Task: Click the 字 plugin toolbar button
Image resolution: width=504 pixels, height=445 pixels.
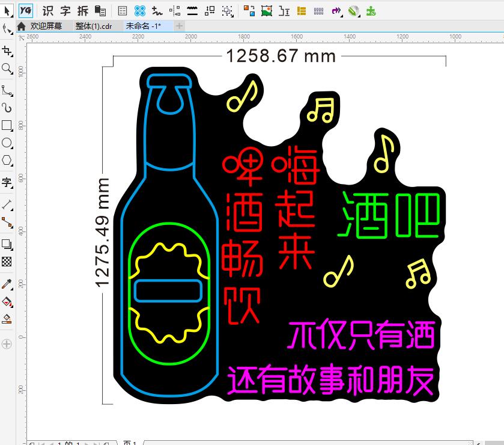Action: 65,11
